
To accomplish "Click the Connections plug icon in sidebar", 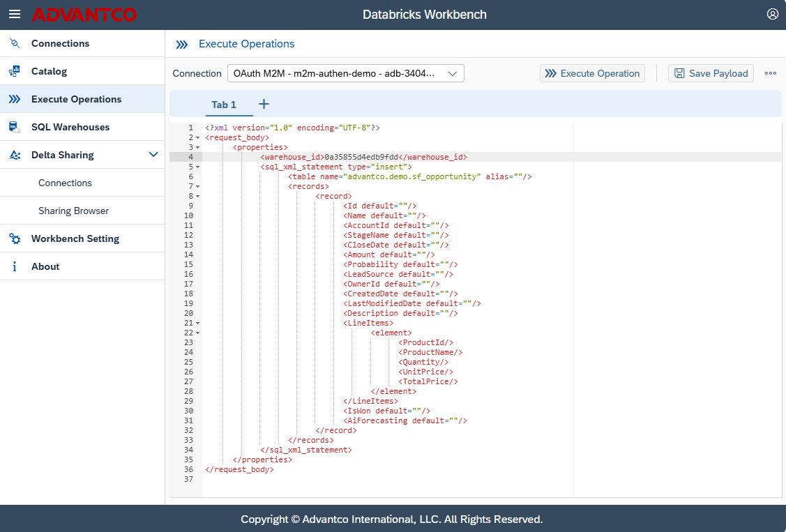I will (x=15, y=43).
